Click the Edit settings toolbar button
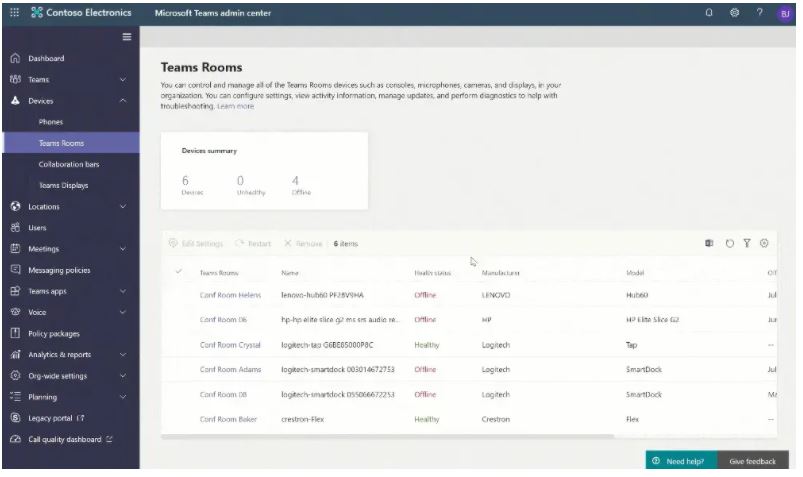The height and width of the screenshot is (477, 803). 196,243
